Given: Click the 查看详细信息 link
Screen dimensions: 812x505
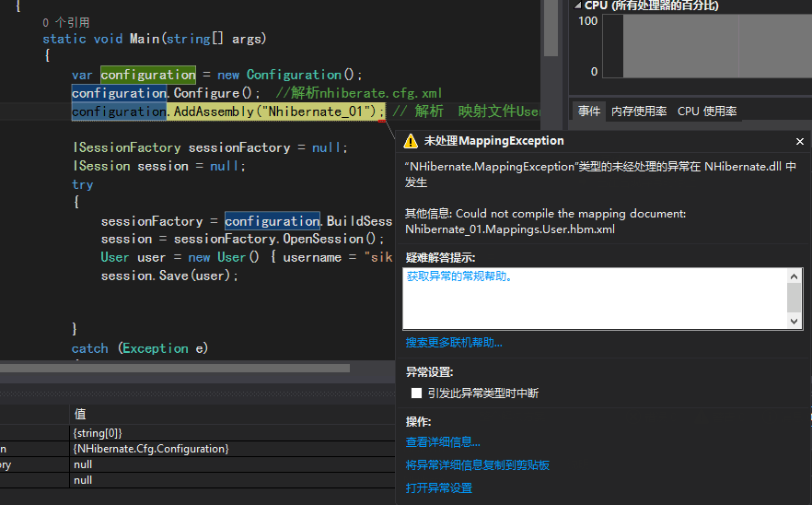Looking at the screenshot, I should (x=443, y=442).
